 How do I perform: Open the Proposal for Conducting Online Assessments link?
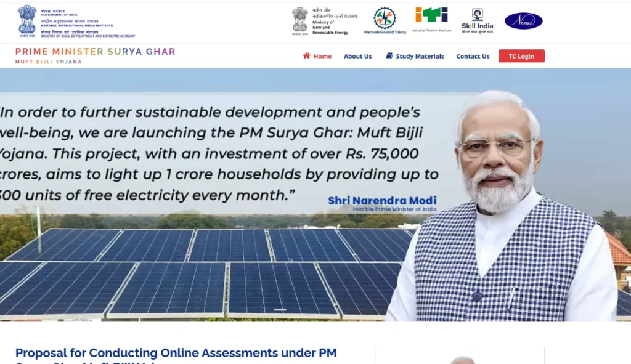176,353
